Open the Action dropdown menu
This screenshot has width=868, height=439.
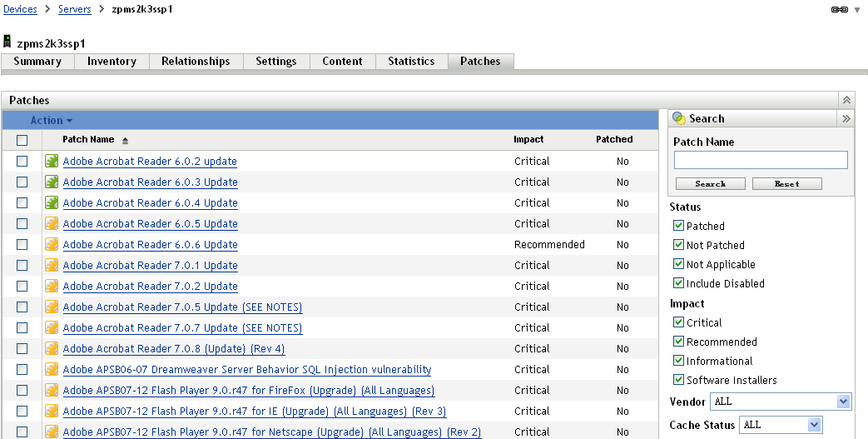click(52, 120)
